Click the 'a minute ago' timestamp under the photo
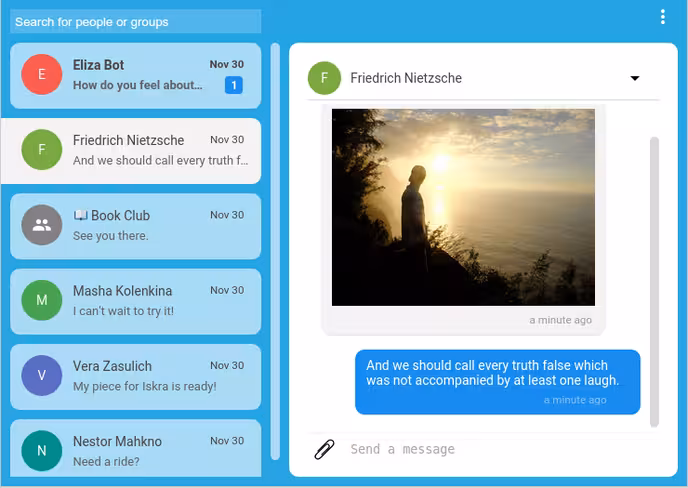Screen dimensions: 688x488 tap(560, 320)
